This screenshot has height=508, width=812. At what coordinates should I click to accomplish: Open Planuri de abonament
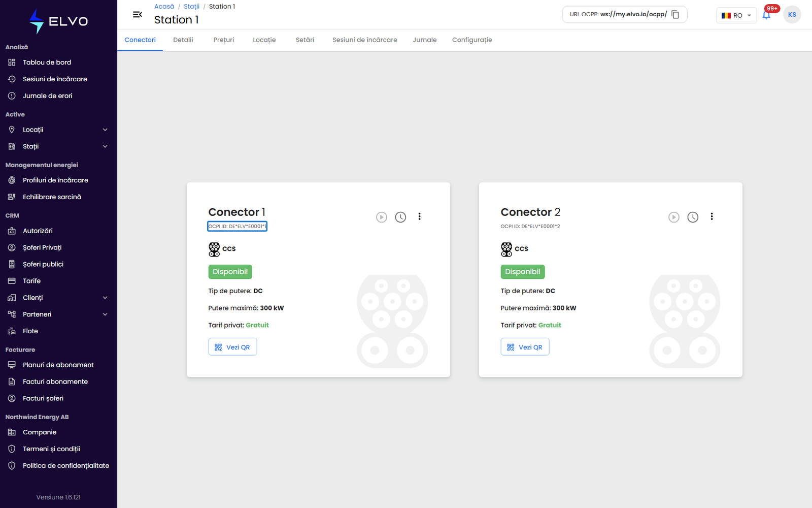pyautogui.click(x=58, y=365)
